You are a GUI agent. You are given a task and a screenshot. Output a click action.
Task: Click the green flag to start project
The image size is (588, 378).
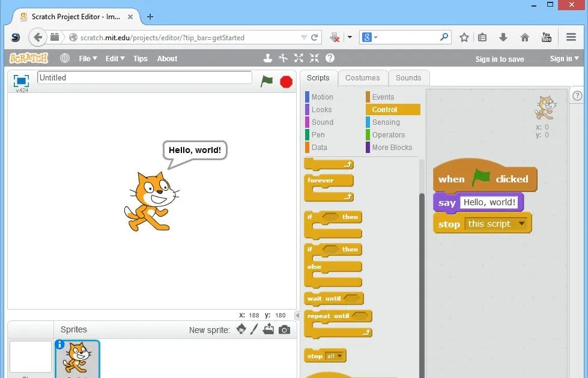coord(267,81)
